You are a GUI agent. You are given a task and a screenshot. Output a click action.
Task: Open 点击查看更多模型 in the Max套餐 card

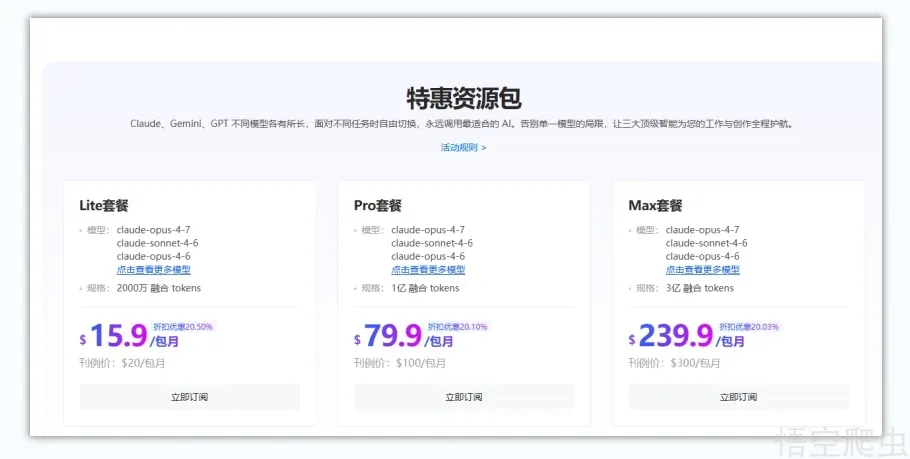click(703, 270)
